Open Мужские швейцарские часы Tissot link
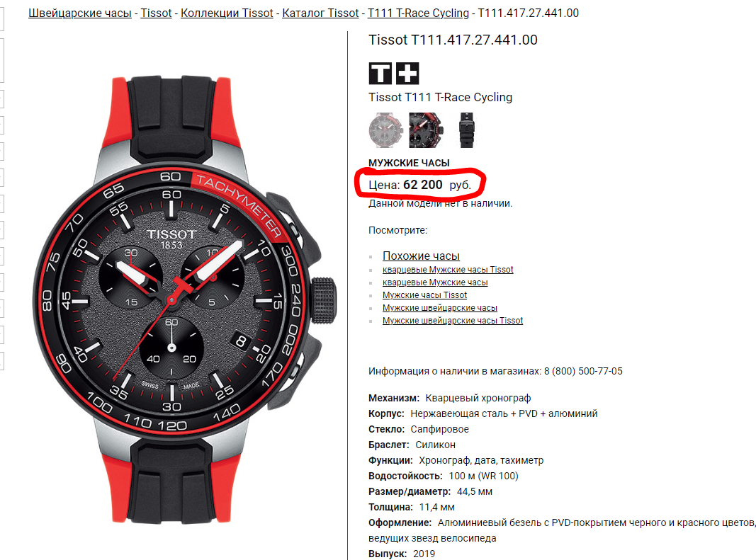Image resolution: width=756 pixels, height=560 pixels. pyautogui.click(x=453, y=321)
